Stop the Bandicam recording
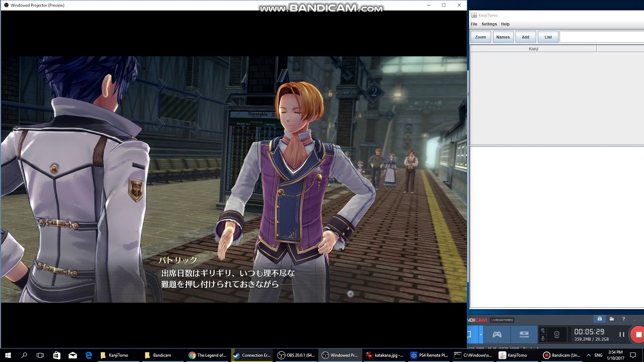 [638, 334]
